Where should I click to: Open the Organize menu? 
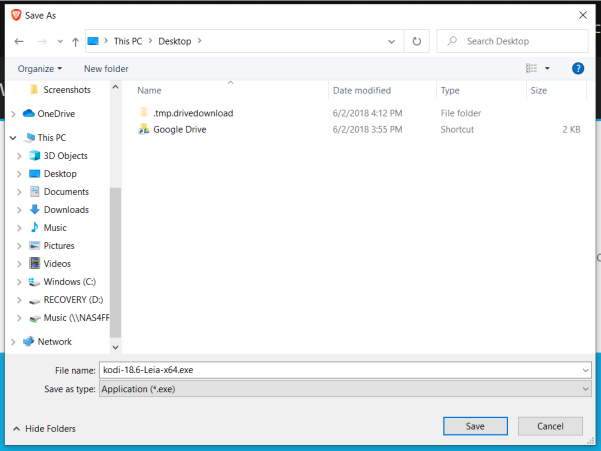pos(39,69)
